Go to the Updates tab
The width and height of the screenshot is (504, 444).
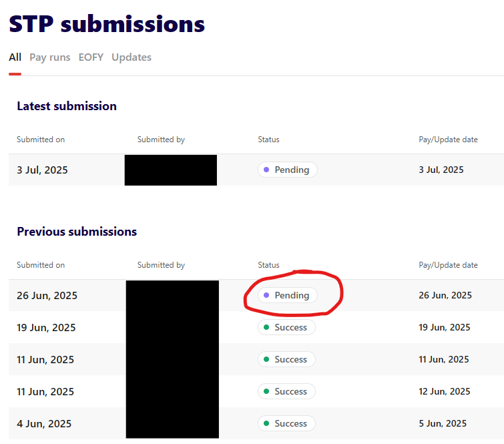click(x=132, y=57)
